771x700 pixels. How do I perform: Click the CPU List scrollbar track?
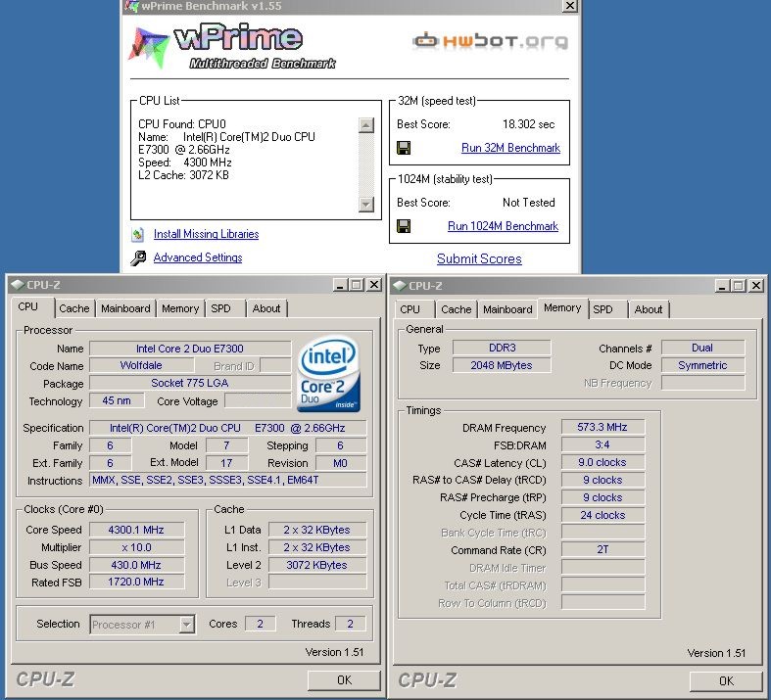coord(366,164)
